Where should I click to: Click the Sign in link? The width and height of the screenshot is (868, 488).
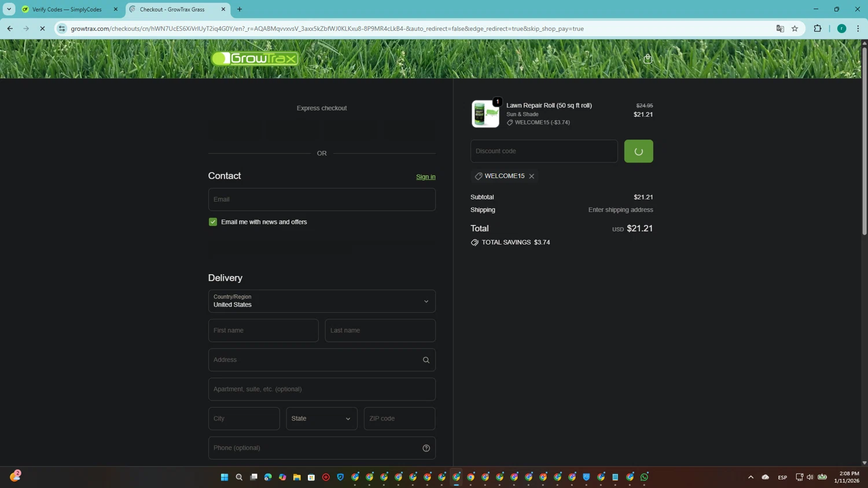425,177
